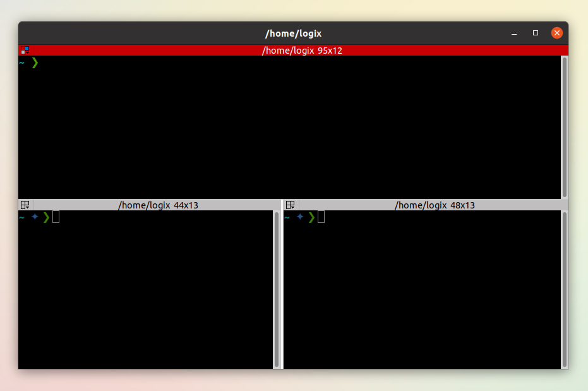
Task: Click the grouping icon on the 44x13 pane
Action: [x=25, y=204]
